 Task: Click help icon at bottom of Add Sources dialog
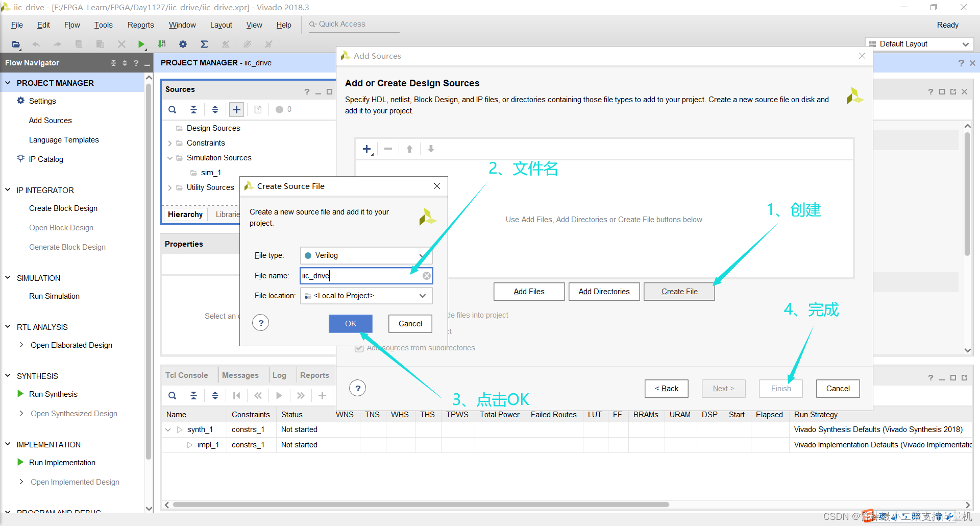(358, 388)
